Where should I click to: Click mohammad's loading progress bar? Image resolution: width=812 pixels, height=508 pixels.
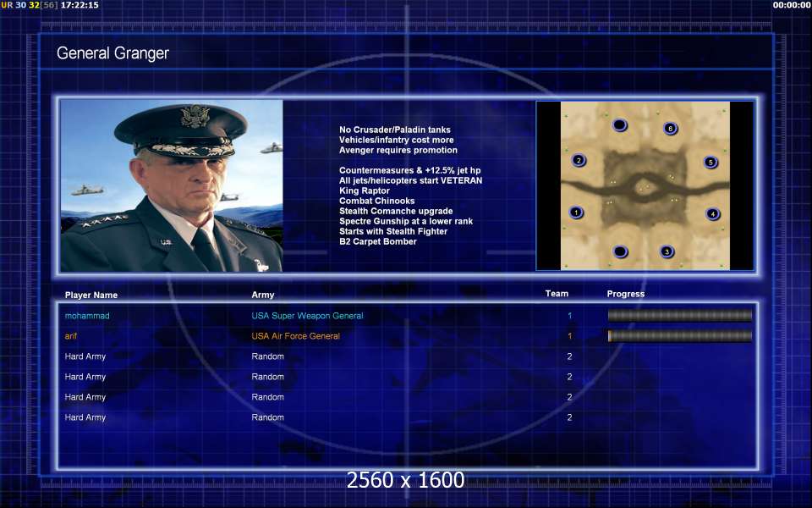pyautogui.click(x=679, y=316)
